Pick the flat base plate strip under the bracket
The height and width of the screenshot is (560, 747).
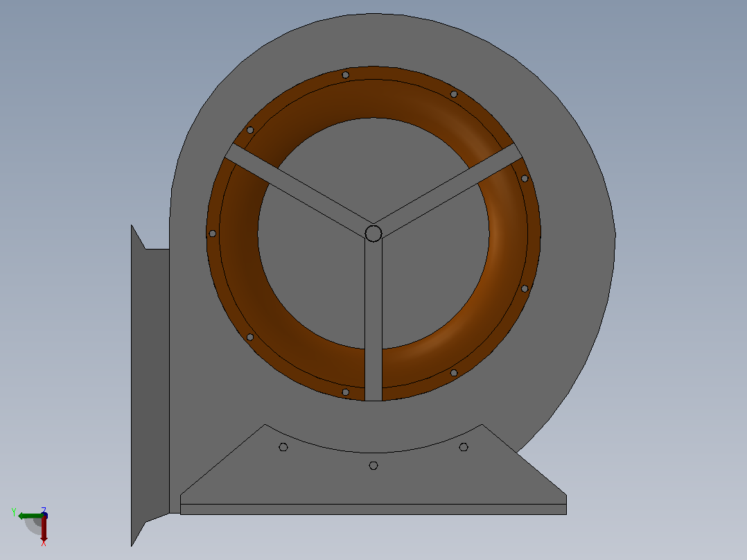(x=373, y=509)
